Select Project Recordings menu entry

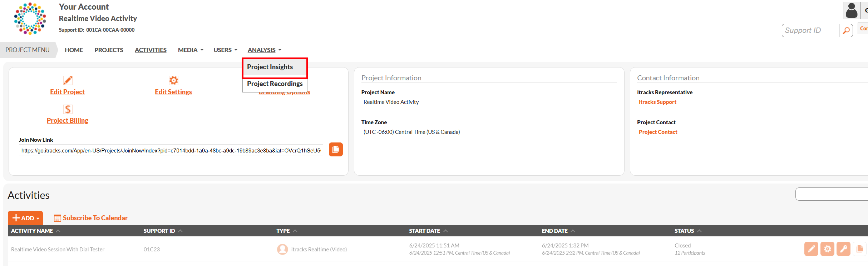pos(275,84)
